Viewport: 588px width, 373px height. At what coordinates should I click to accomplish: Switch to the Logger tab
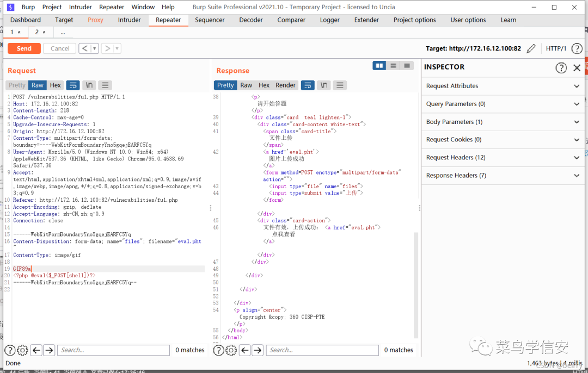(329, 20)
